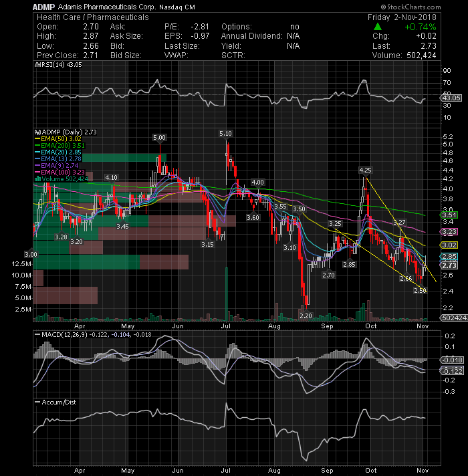The image size is (468, 476).
Task: Click the green EMA(200) legend color dash
Action: (x=37, y=146)
